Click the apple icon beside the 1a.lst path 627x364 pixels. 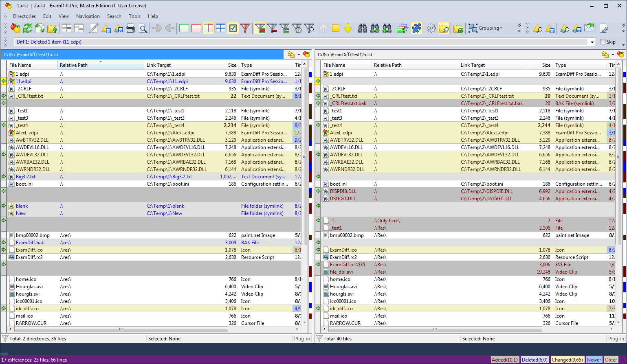tap(307, 54)
